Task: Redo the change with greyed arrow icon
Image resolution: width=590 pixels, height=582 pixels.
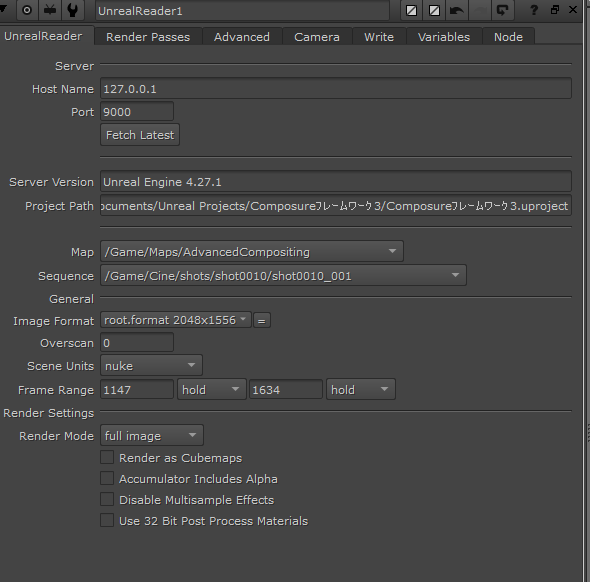Action: (x=479, y=10)
